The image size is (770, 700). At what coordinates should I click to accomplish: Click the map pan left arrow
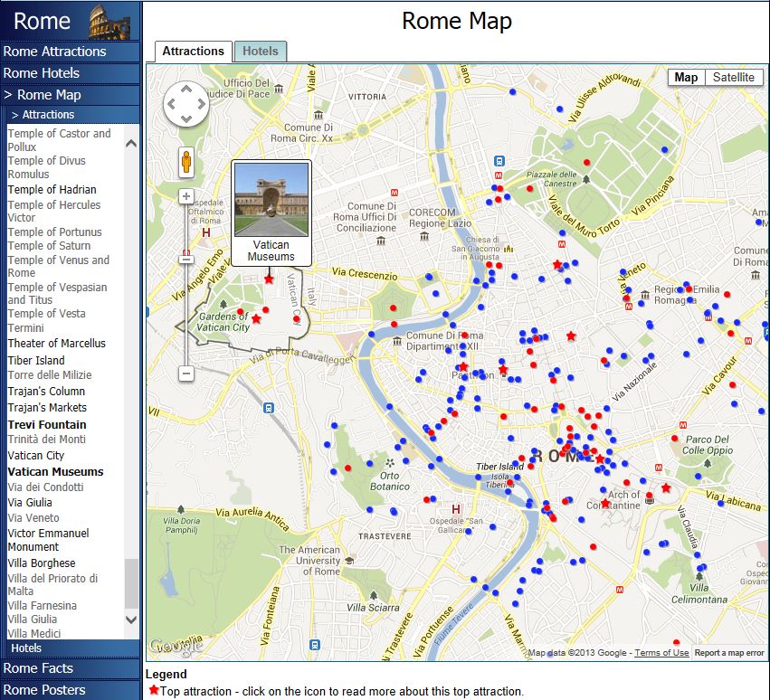(x=171, y=104)
